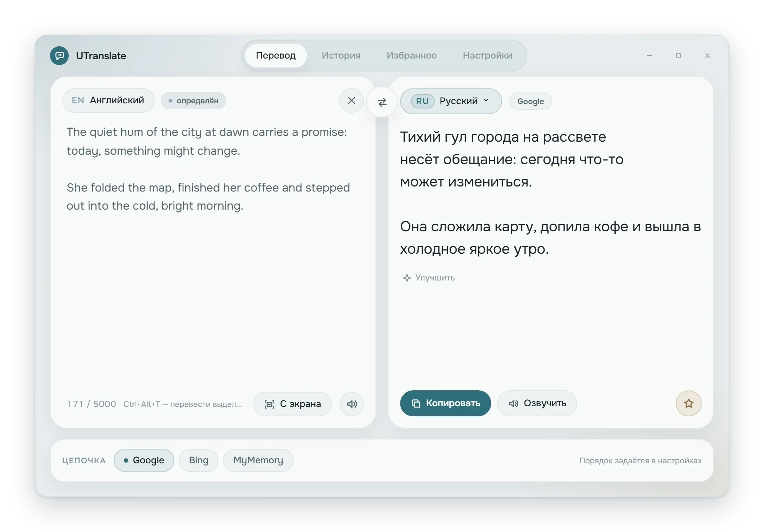Select Bing in the provider chain
Viewport: 764px width, 532px height.
(199, 460)
